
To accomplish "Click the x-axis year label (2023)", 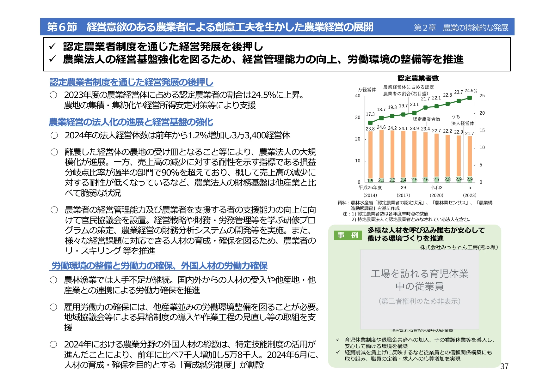I will [x=470, y=195].
